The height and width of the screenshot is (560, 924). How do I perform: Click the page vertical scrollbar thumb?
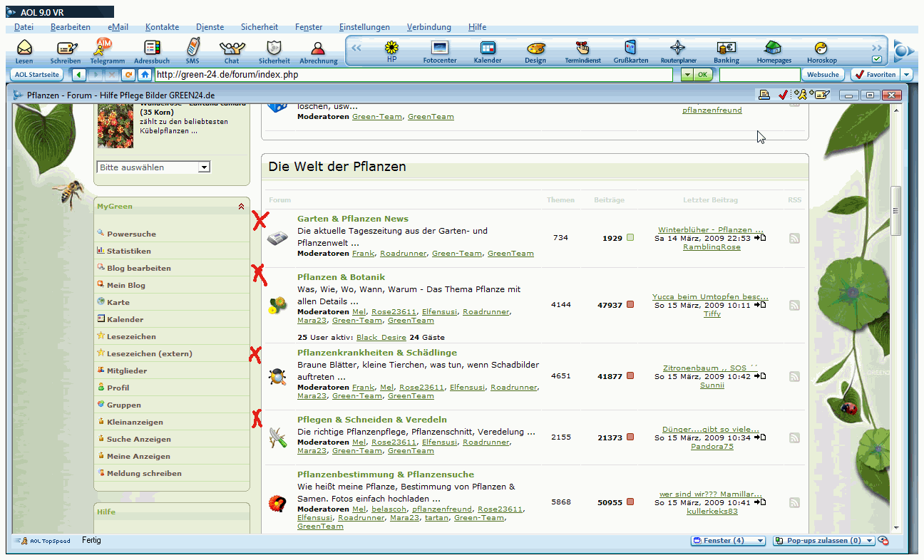896,210
